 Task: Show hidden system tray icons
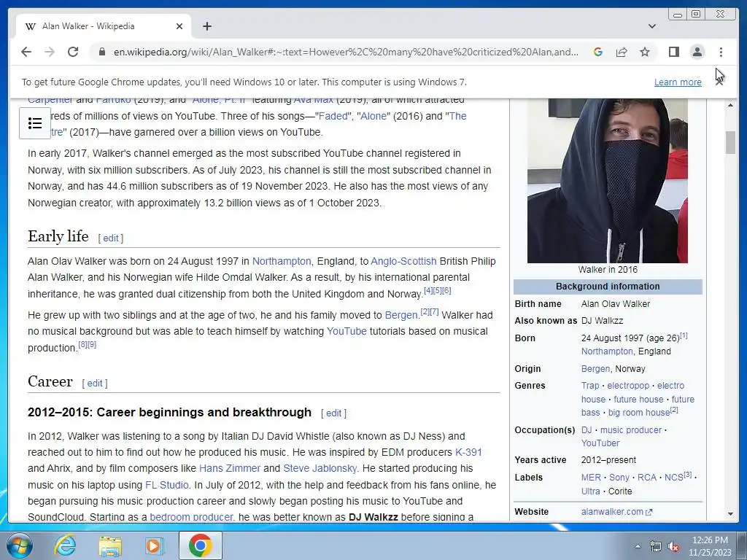pyautogui.click(x=638, y=546)
